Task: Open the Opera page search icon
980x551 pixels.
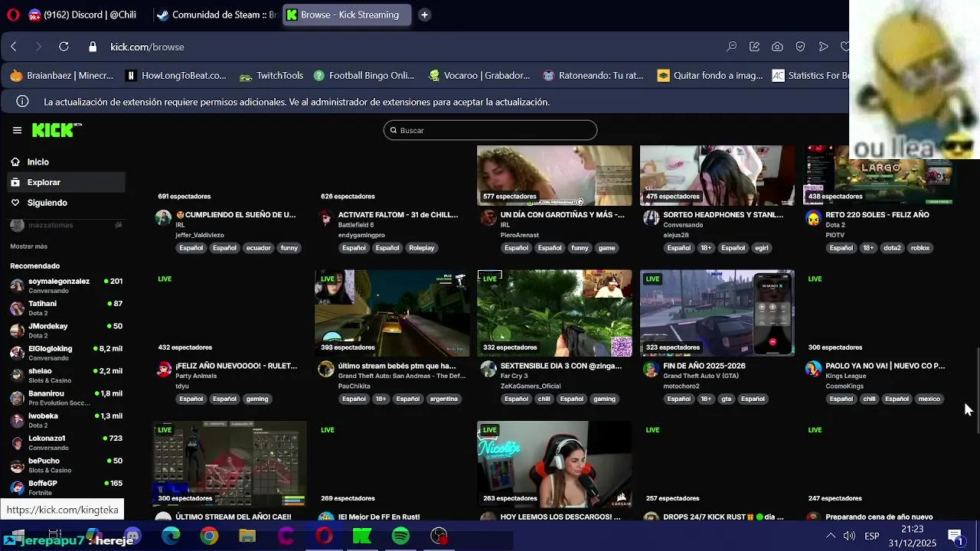Action: (x=731, y=47)
